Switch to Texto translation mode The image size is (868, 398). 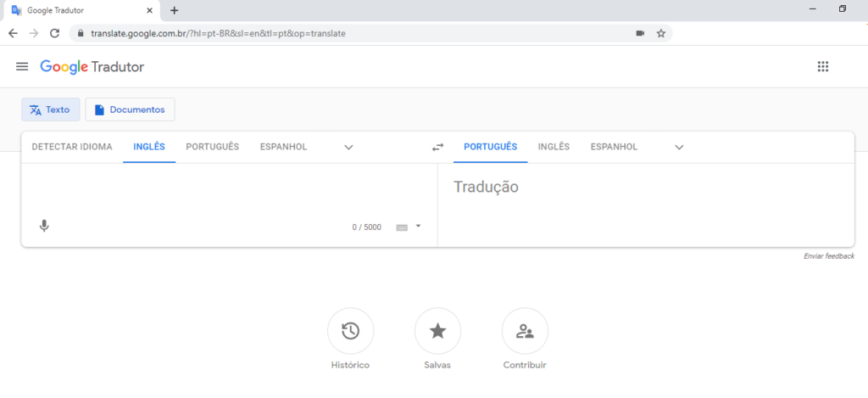[50, 109]
